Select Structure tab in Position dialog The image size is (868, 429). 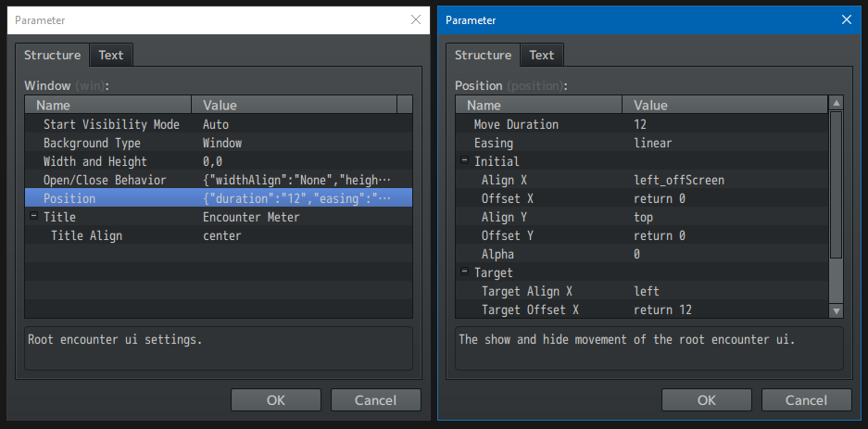[483, 55]
